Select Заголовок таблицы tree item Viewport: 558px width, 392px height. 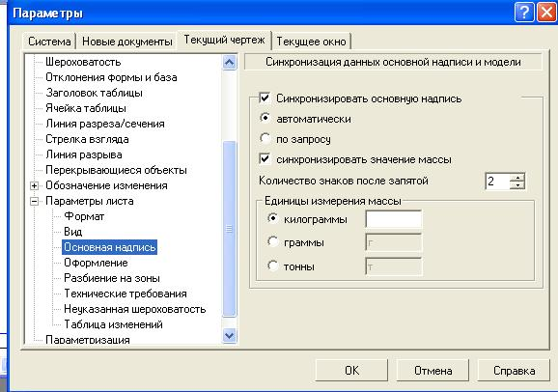[x=95, y=93]
